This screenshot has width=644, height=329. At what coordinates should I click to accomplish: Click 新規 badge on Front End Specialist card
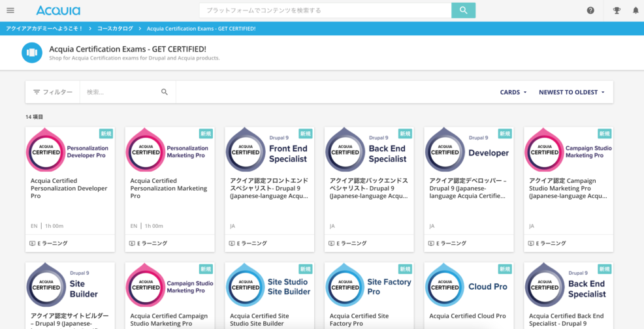coord(306,133)
